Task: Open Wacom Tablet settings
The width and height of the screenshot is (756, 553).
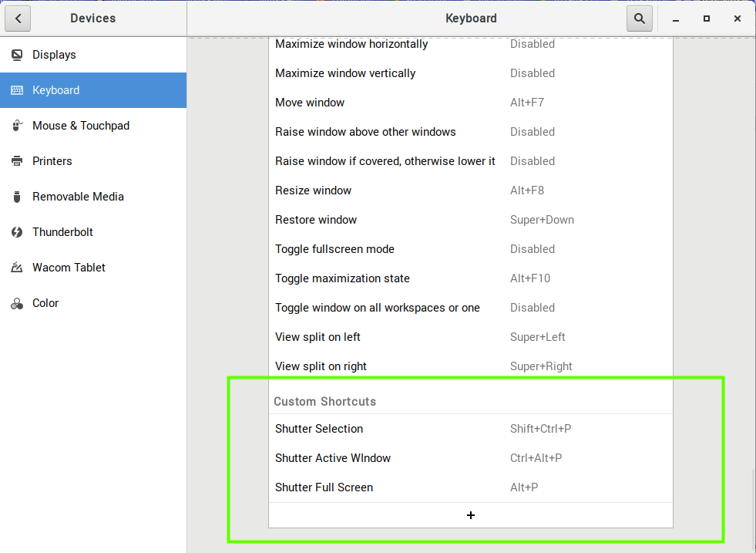Action: click(x=93, y=268)
